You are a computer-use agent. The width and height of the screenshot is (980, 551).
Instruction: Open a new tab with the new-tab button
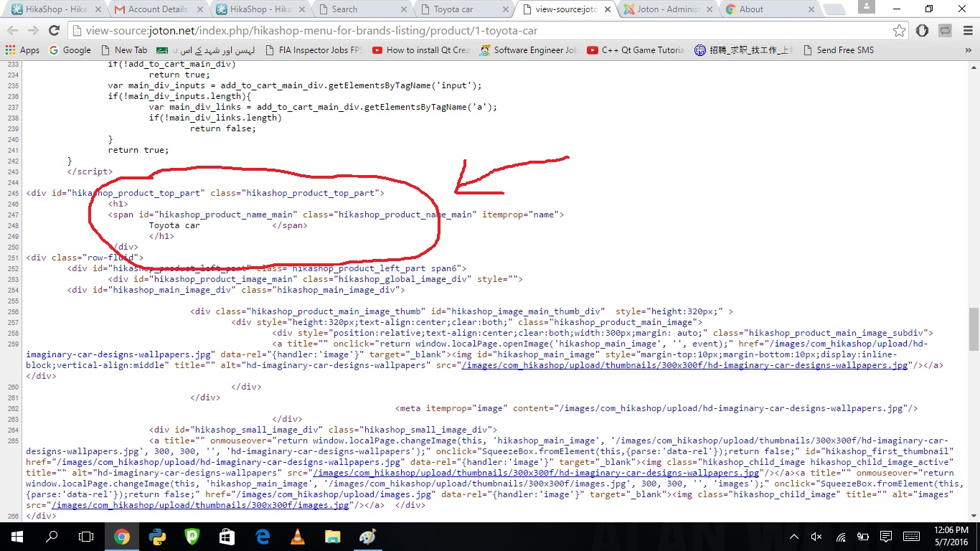tap(834, 9)
